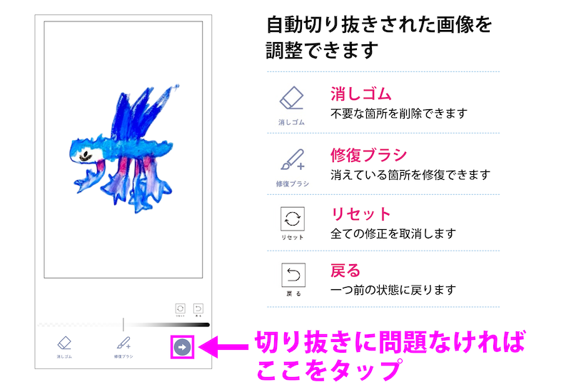The width and height of the screenshot is (571, 392).
Task: Click the large reset icon with circular arrows
Action: click(x=293, y=218)
